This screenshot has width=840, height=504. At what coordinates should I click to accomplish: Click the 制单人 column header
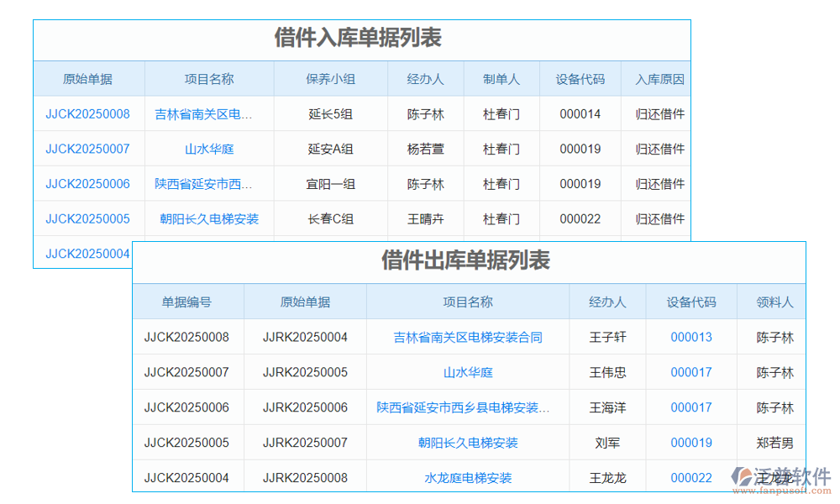(x=501, y=80)
